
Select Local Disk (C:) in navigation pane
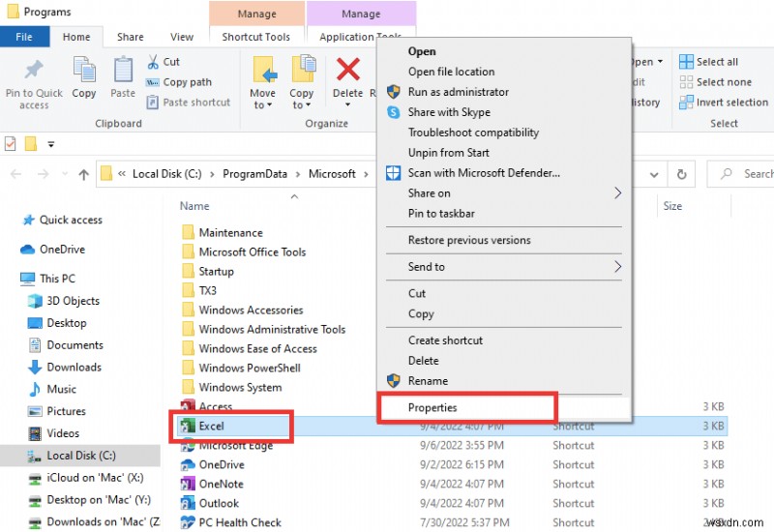pos(81,456)
